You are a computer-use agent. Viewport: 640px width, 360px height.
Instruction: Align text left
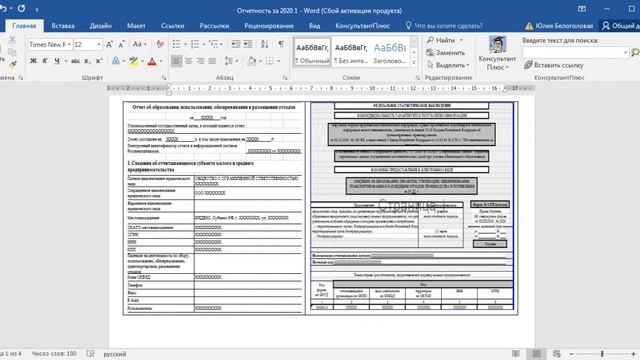[x=176, y=61]
